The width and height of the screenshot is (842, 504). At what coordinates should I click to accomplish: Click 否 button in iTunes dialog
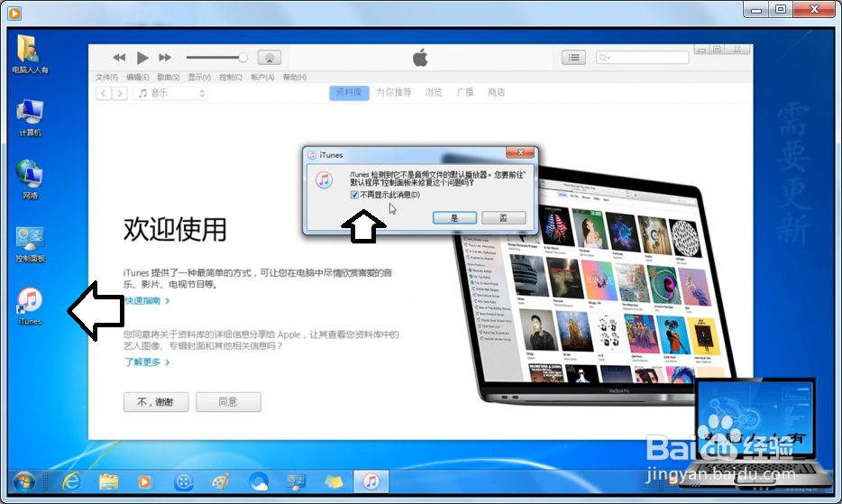(503, 217)
